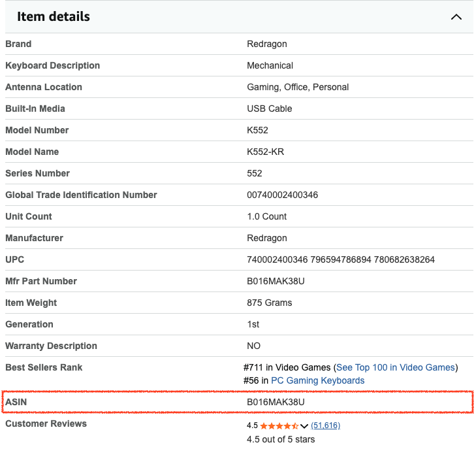
Task: Click the Manufacturer value Redragon
Action: [x=267, y=238]
